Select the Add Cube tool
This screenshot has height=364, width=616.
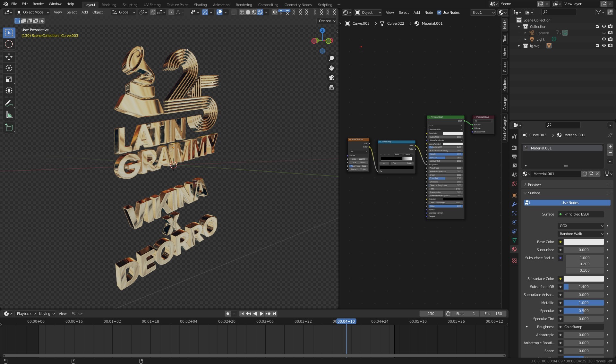coord(9,128)
